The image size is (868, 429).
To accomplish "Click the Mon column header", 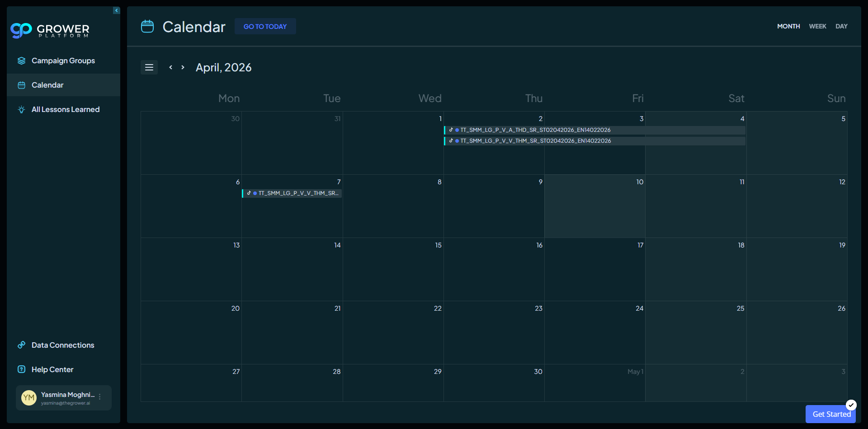I will pos(229,98).
